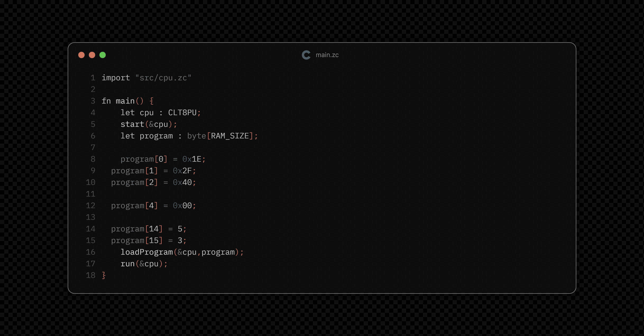Select the main.zc file title

pos(327,55)
